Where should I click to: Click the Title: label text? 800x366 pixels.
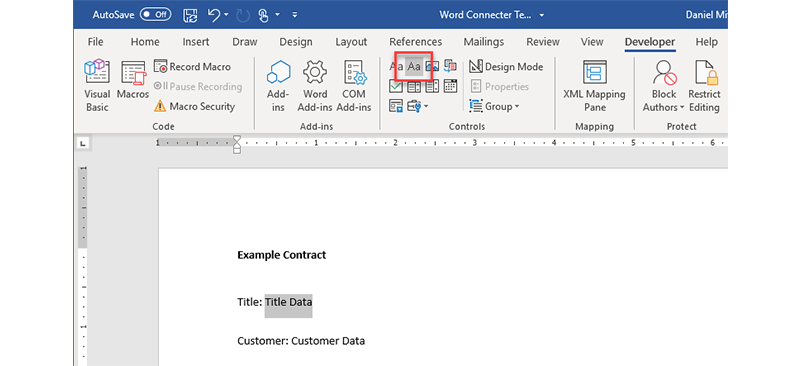(x=249, y=302)
